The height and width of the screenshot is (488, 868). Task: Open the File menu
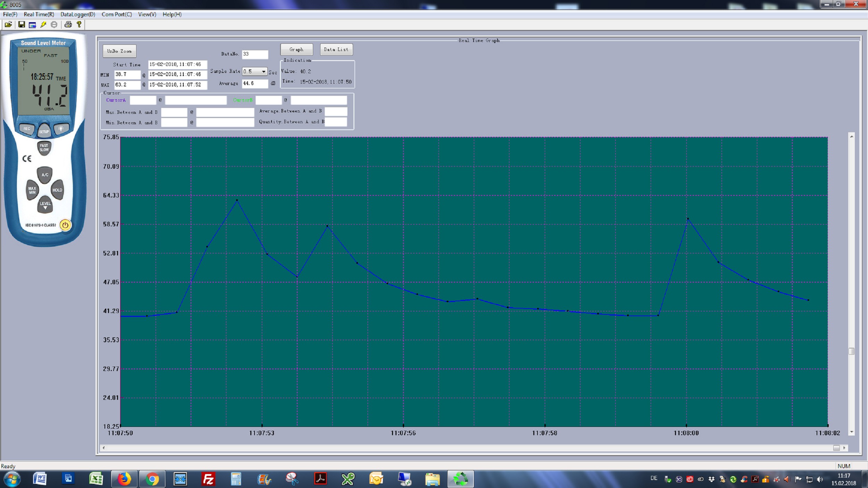coord(11,14)
